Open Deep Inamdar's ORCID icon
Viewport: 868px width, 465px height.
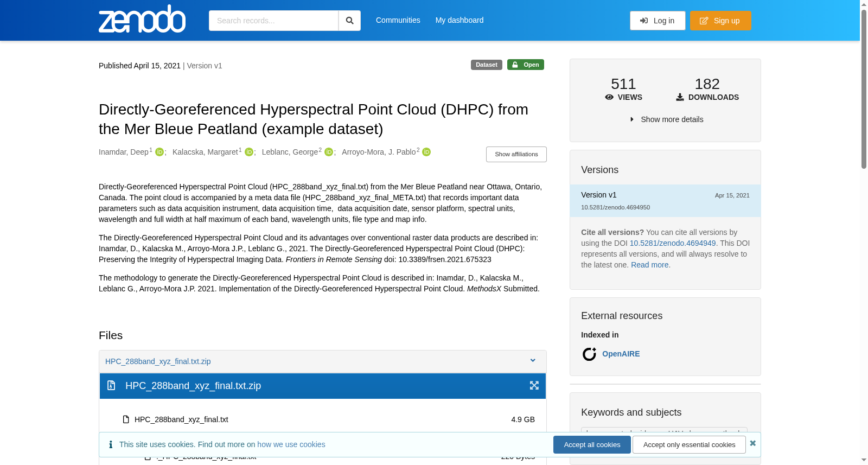(159, 152)
